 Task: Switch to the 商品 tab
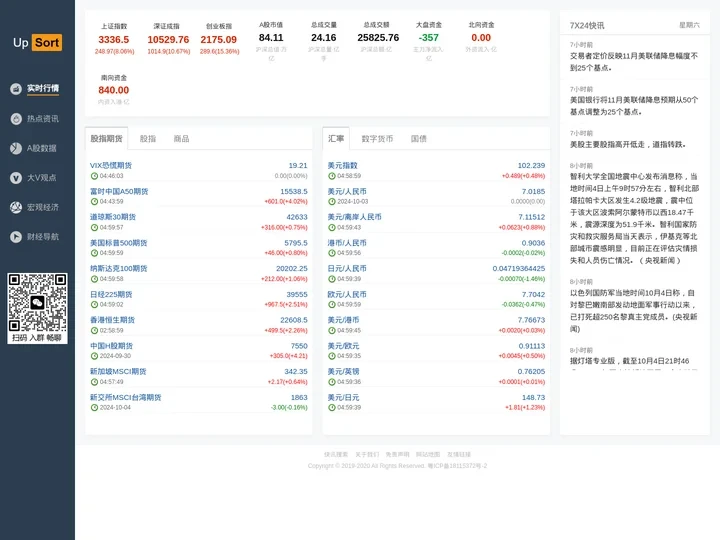[181, 139]
